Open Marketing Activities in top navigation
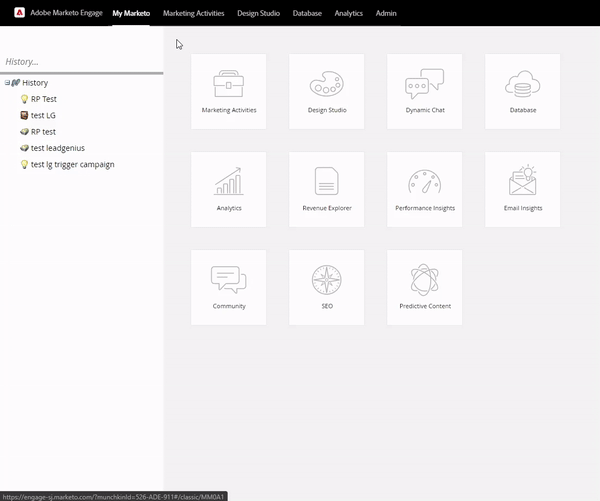The height and width of the screenshot is (501, 600). (194, 13)
